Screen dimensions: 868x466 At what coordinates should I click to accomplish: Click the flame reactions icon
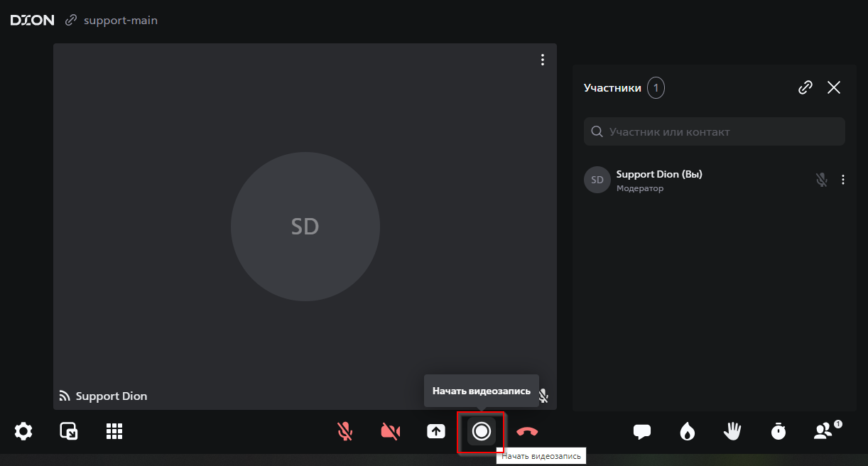click(x=687, y=431)
